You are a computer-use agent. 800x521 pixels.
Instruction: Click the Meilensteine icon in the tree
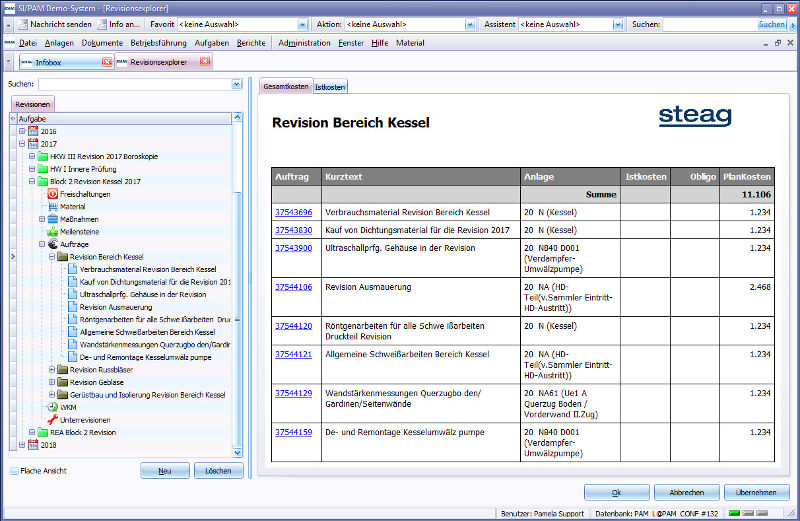click(x=53, y=232)
